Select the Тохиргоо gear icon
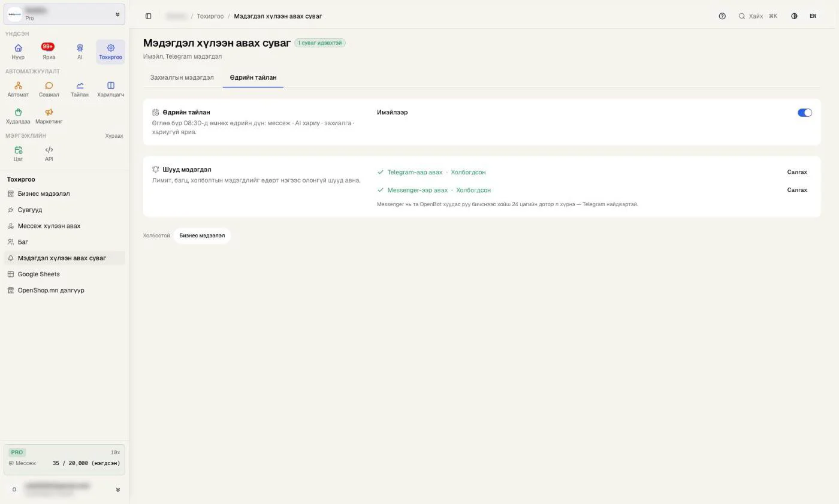839x504 pixels. click(x=110, y=52)
